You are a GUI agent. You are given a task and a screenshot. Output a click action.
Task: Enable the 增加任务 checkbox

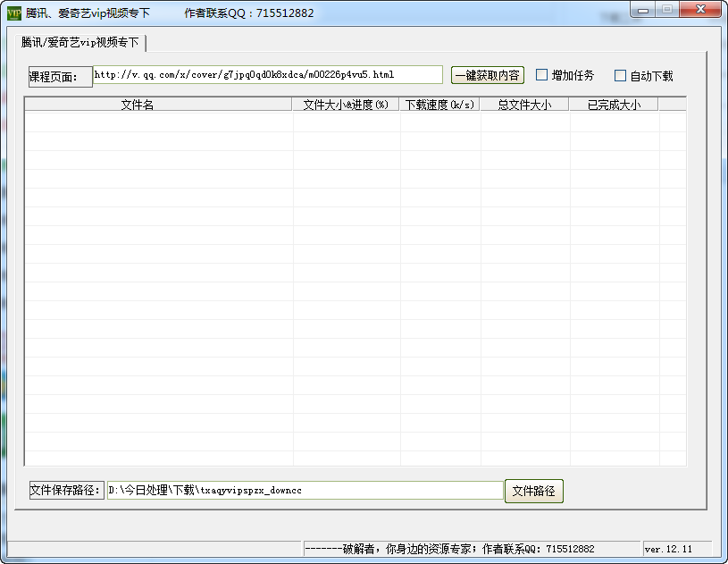coord(542,76)
